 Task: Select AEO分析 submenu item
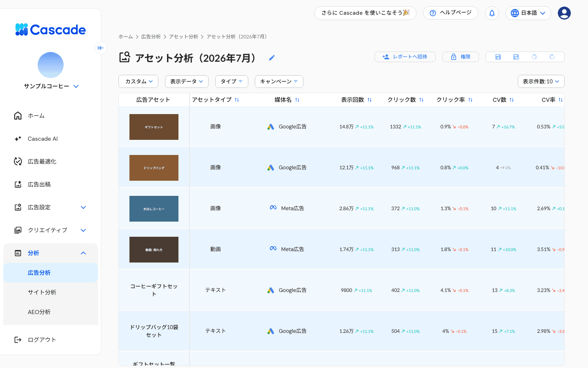[x=51, y=312]
